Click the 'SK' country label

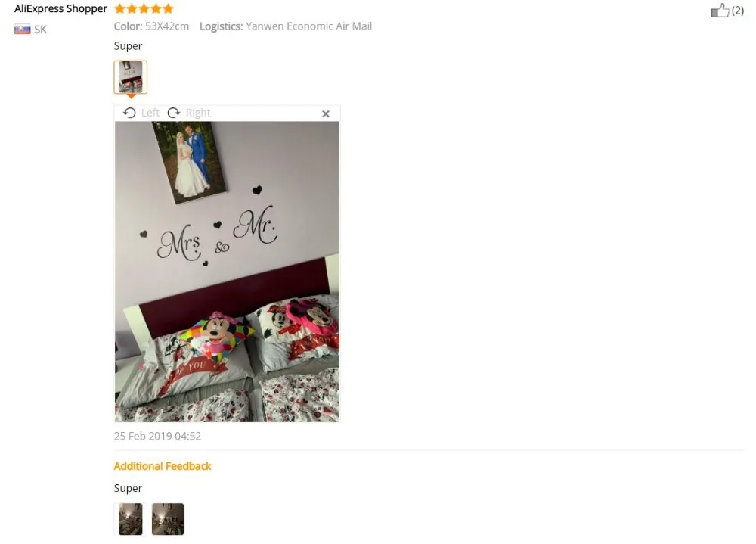point(41,30)
